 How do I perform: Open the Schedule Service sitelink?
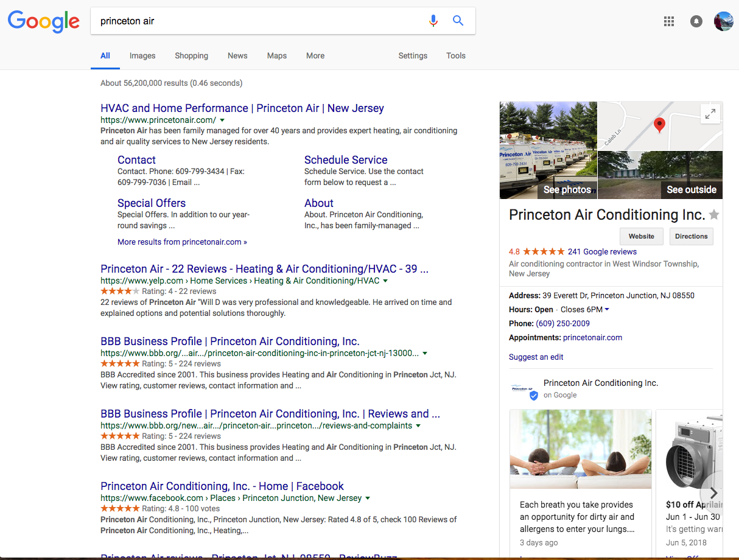pos(346,160)
